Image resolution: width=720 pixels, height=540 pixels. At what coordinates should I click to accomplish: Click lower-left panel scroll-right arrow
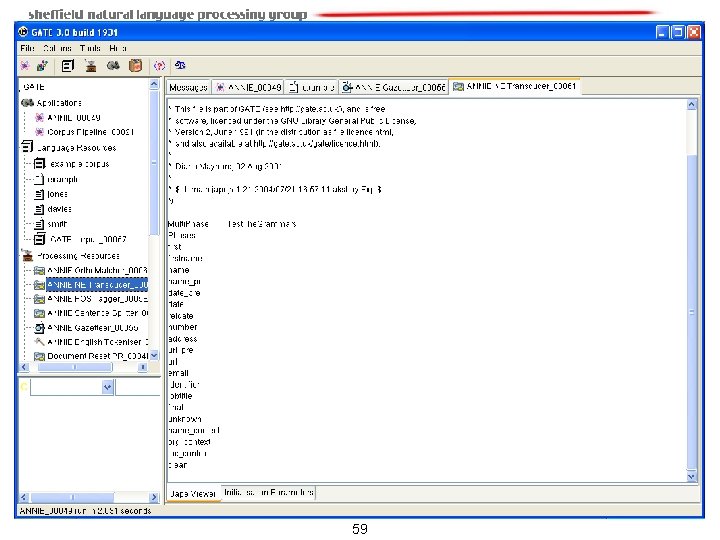coord(154,497)
